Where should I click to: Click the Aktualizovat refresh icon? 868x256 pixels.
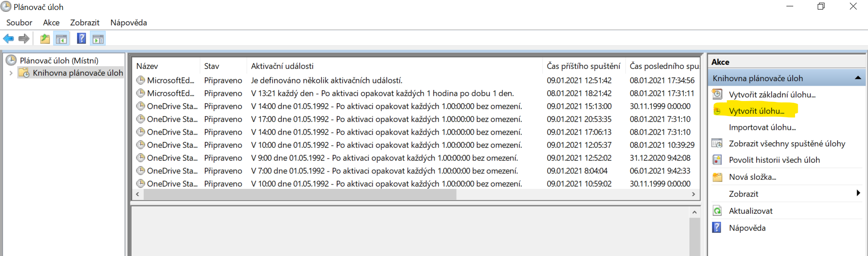point(717,211)
